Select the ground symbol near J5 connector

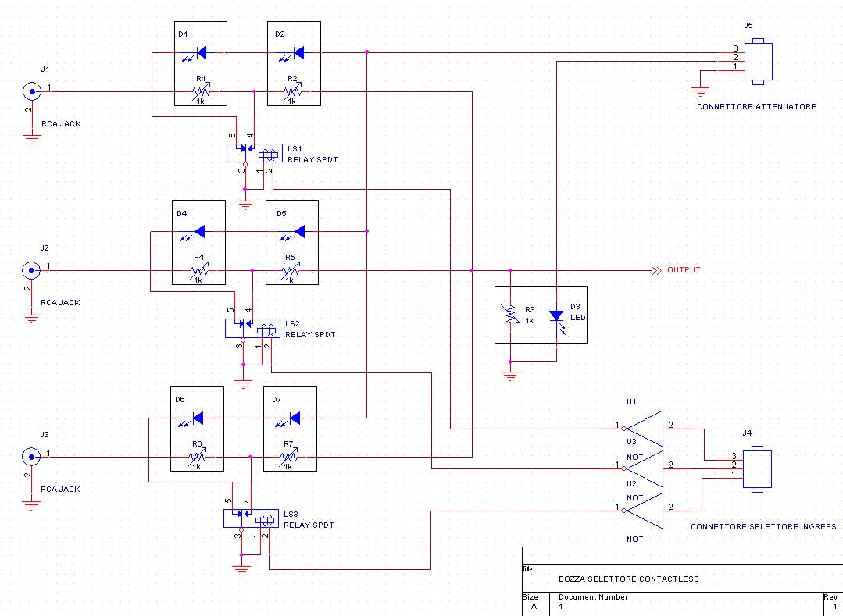click(x=700, y=92)
